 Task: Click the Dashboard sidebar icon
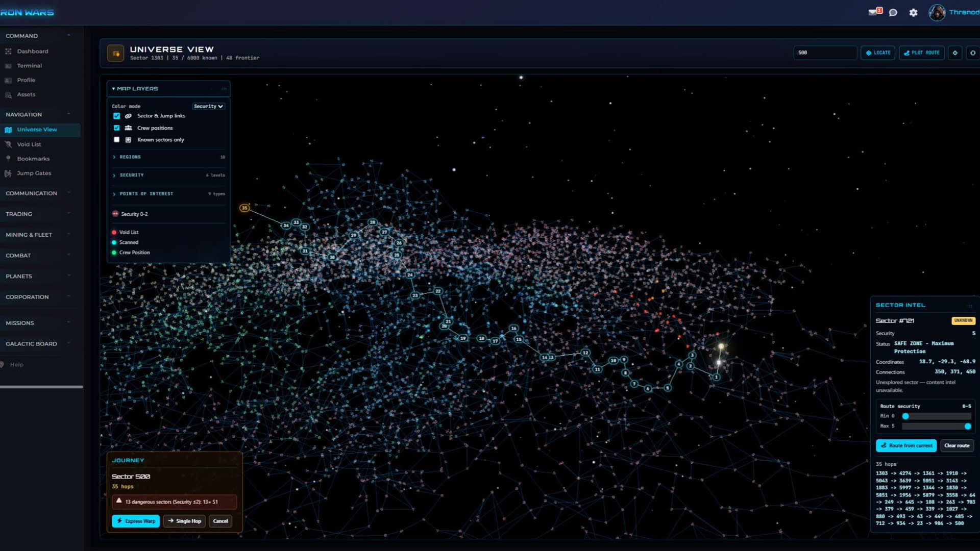click(x=8, y=52)
